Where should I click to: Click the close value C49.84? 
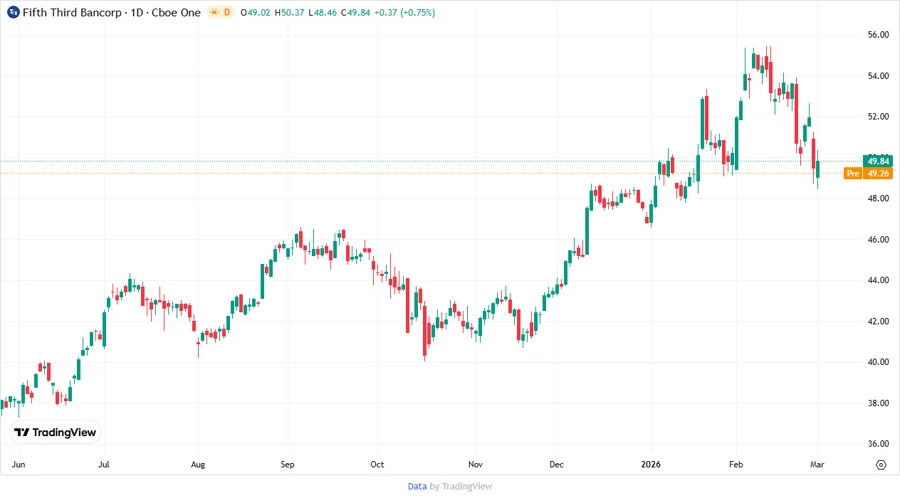(355, 13)
